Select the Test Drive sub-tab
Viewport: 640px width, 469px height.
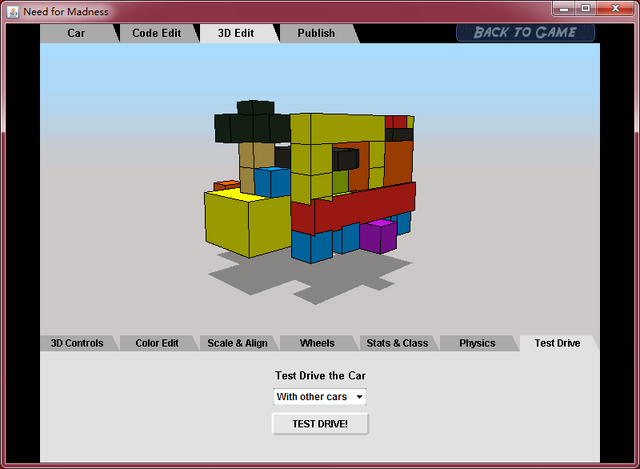pyautogui.click(x=558, y=343)
